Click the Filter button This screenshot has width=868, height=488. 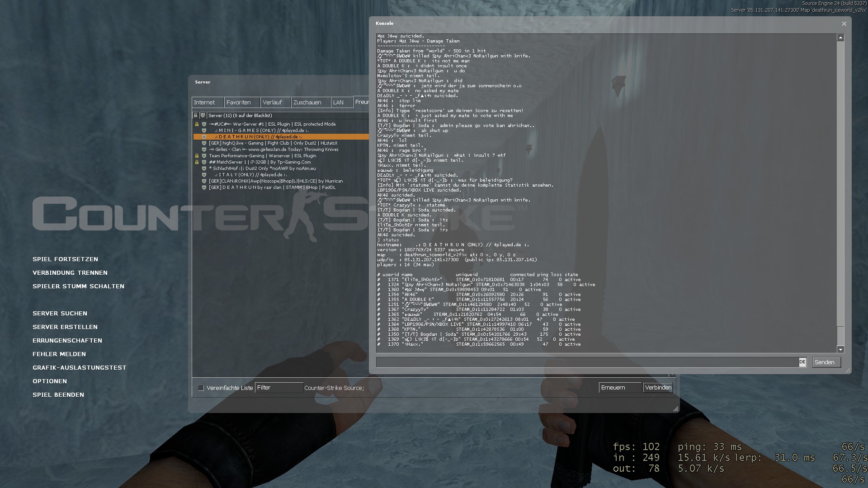pyautogui.click(x=279, y=388)
